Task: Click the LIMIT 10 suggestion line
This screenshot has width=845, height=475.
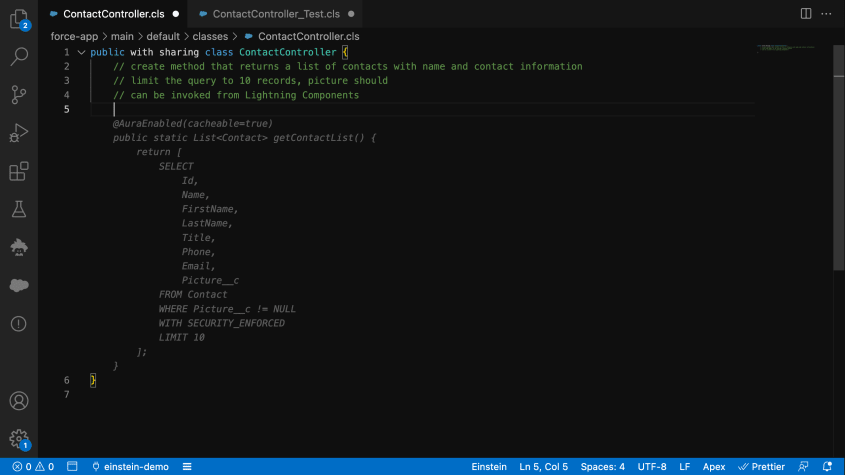Action: click(x=182, y=338)
